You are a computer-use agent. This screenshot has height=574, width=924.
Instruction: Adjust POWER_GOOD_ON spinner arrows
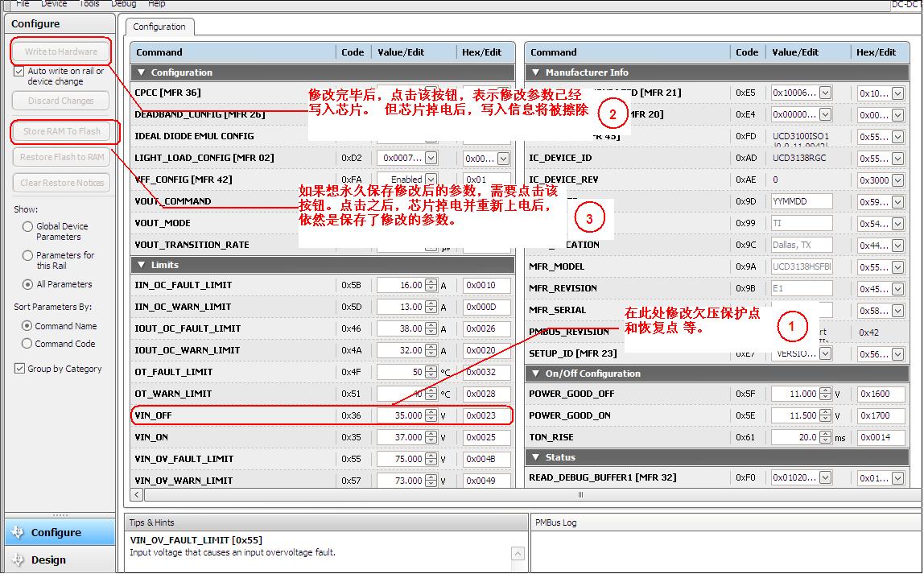click(x=826, y=415)
